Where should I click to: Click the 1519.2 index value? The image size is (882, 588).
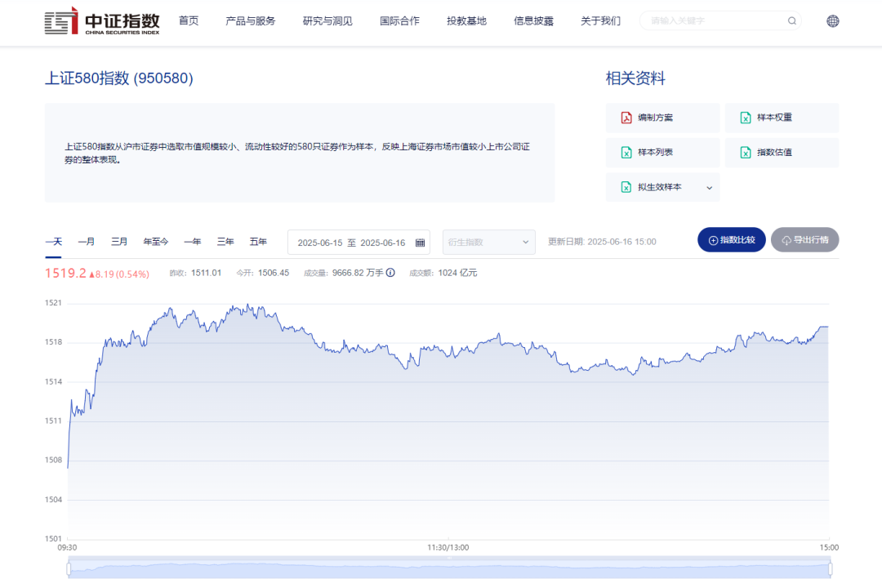(x=65, y=274)
